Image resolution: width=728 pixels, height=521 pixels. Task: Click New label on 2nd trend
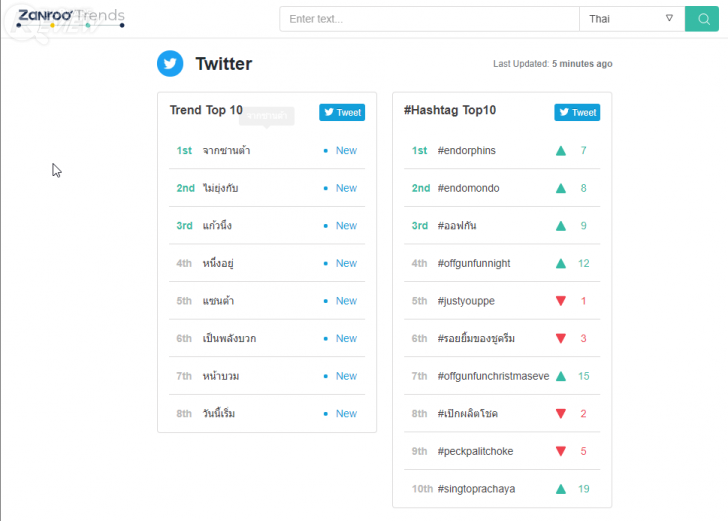[x=346, y=188]
